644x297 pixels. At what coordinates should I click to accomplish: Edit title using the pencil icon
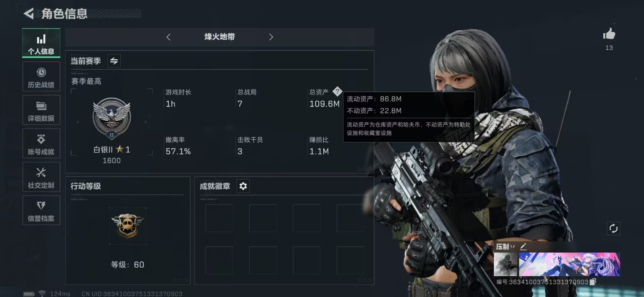523,246
